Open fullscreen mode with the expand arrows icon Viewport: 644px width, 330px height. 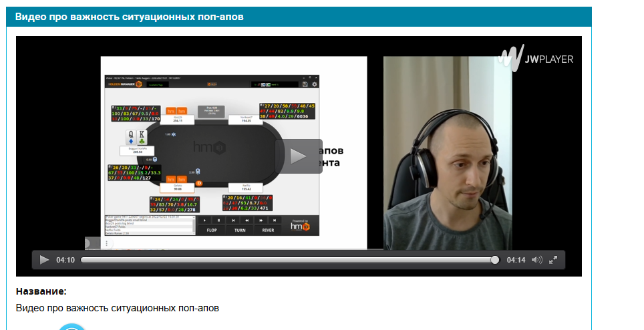pos(553,260)
